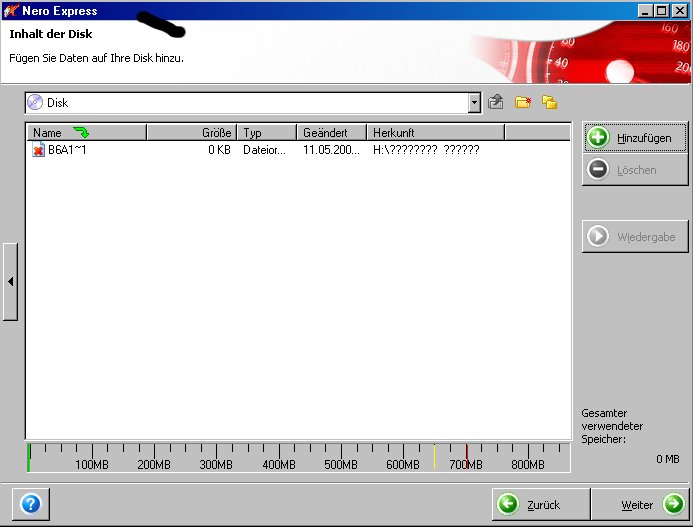Screen dimensions: 693x529
Task: Click the 0 MB total used value
Action: [x=667, y=459]
